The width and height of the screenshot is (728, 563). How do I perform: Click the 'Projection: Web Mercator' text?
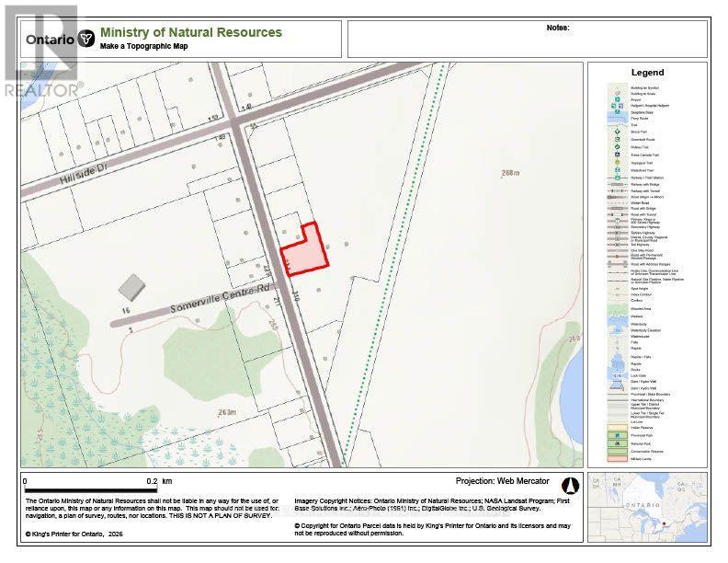coord(503,481)
